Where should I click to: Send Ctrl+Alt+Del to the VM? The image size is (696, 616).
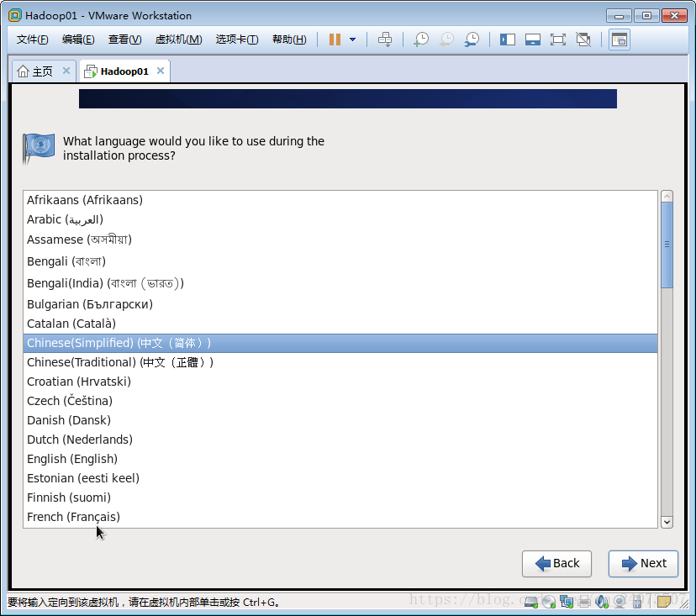click(x=385, y=39)
